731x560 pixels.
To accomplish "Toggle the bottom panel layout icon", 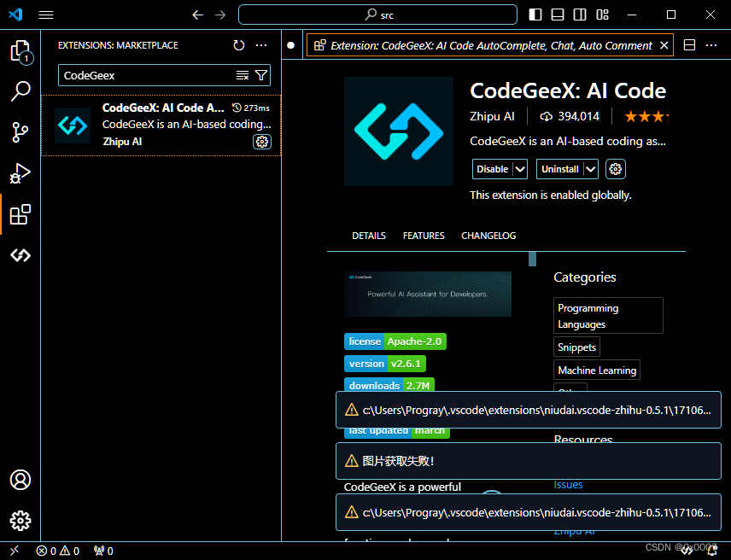I will pos(558,15).
